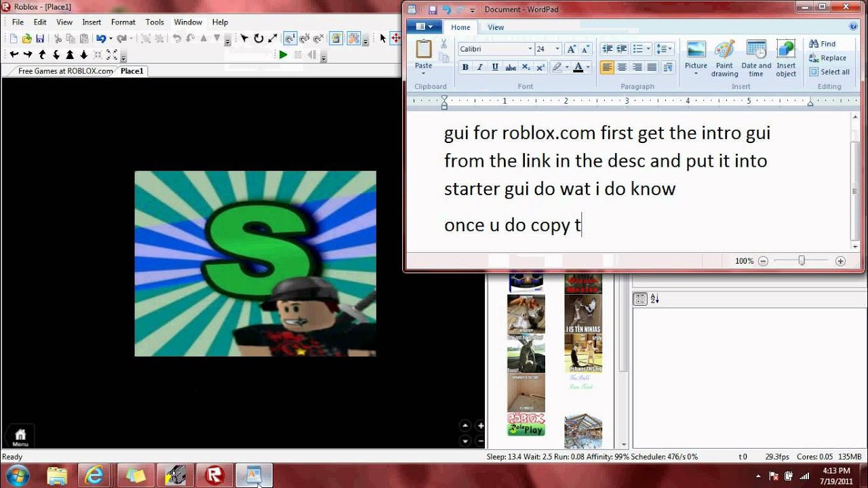Increase indent in WordPad
Viewport: 868px width, 488px height.
(622, 49)
